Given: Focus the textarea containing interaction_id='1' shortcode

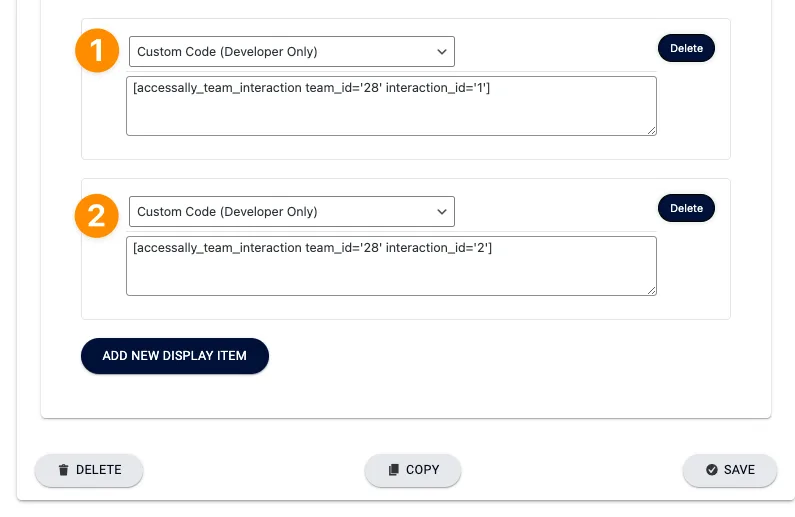Looking at the screenshot, I should click(391, 105).
